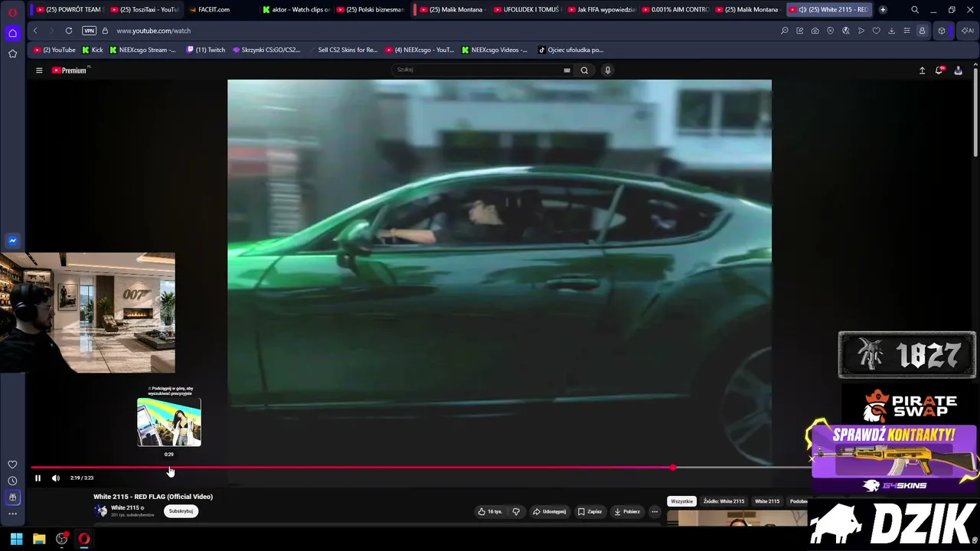
Task: Select the White 2115 filter chip
Action: click(767, 501)
